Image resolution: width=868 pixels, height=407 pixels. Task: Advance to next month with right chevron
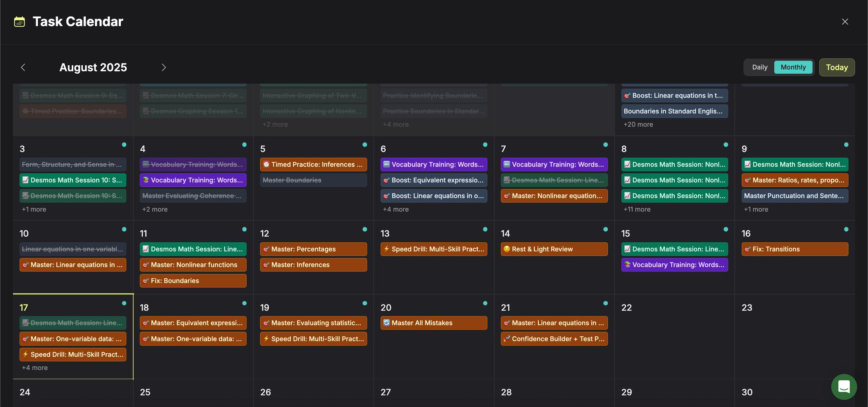coord(164,67)
